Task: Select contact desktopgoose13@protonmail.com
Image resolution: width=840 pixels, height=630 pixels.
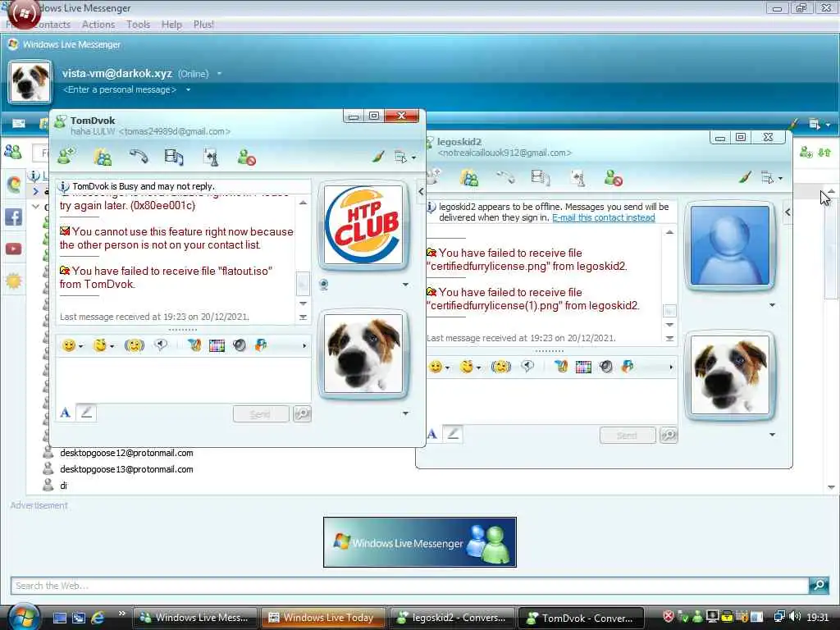Action: pos(126,469)
